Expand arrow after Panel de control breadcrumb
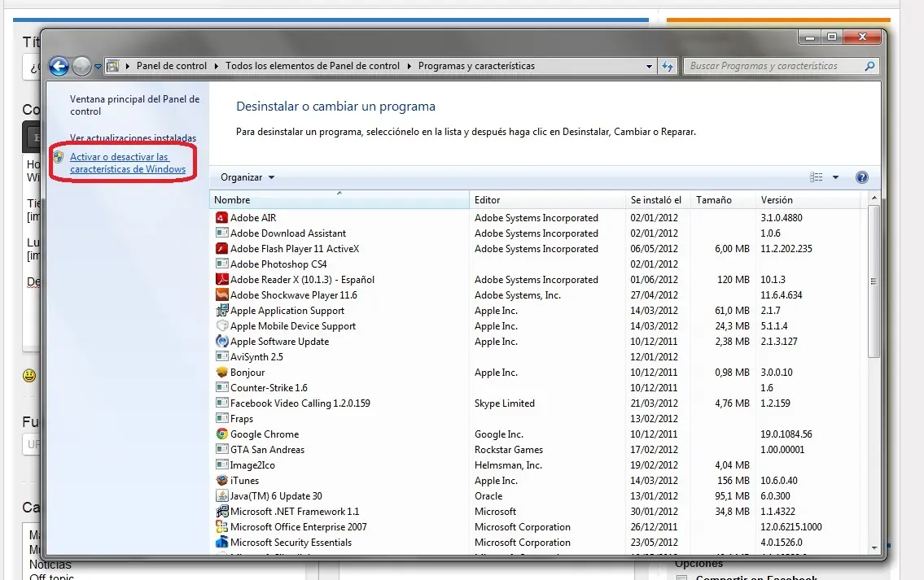The height and width of the screenshot is (580, 924). 217,66
